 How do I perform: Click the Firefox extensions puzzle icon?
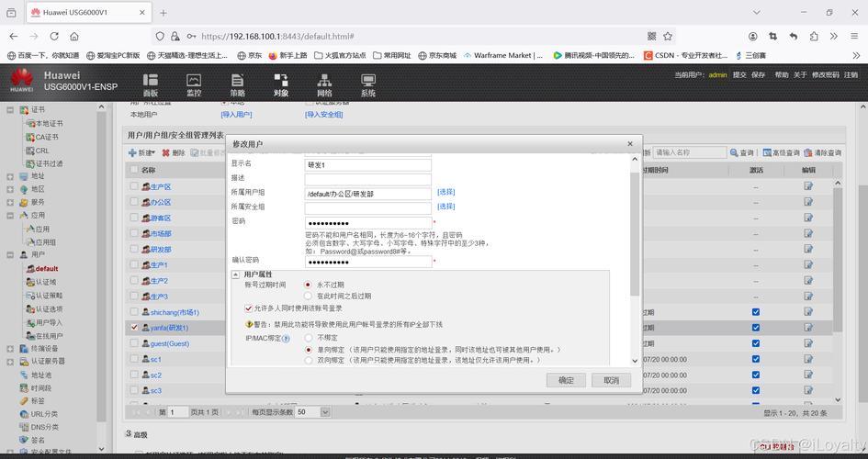tap(814, 36)
